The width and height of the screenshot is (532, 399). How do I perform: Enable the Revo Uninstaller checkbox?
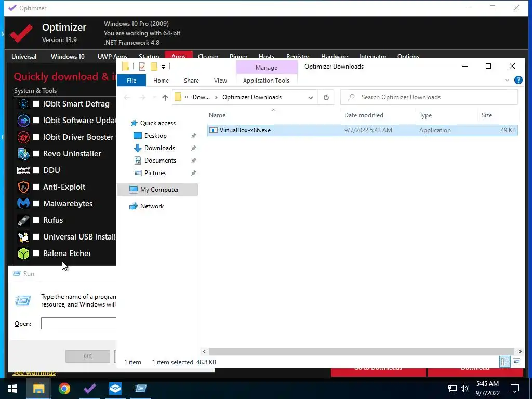(36, 154)
